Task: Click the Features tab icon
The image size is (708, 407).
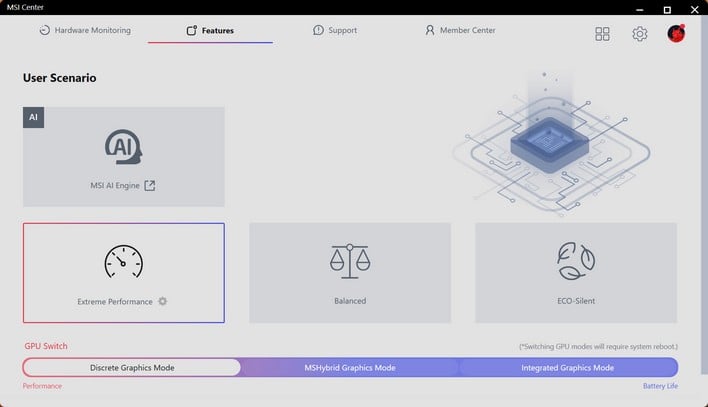Action: coord(191,30)
